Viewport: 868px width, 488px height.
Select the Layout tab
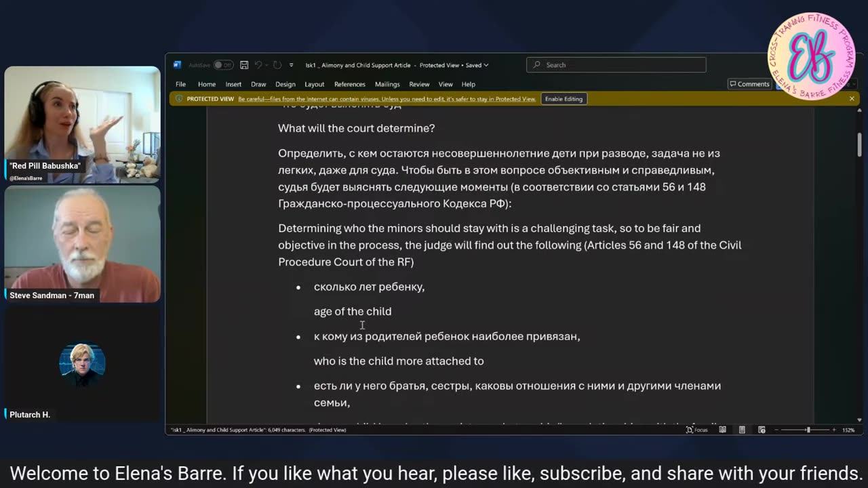tap(314, 84)
